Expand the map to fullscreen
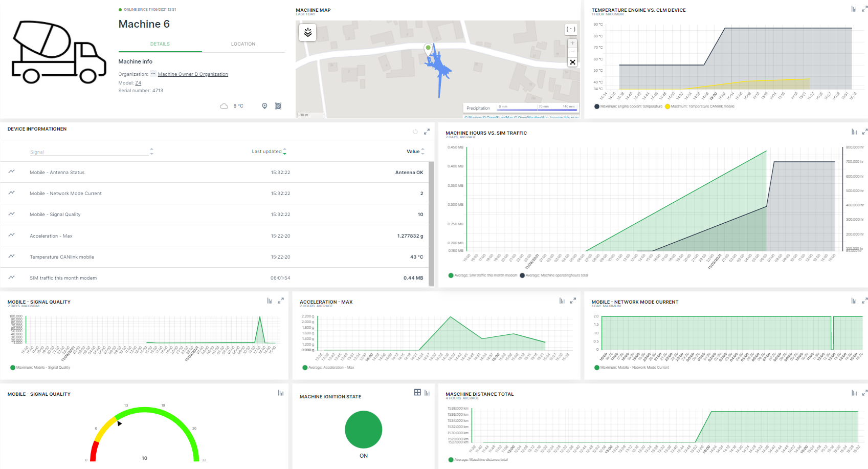The height and width of the screenshot is (469, 868). pos(572,62)
